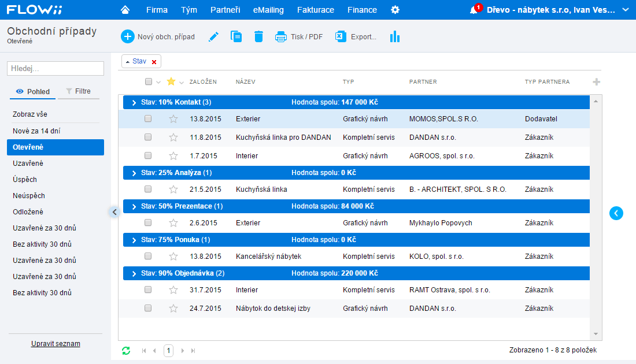The height and width of the screenshot is (364, 636).
Task: Switch to the Pohled tab
Action: pyautogui.click(x=33, y=92)
